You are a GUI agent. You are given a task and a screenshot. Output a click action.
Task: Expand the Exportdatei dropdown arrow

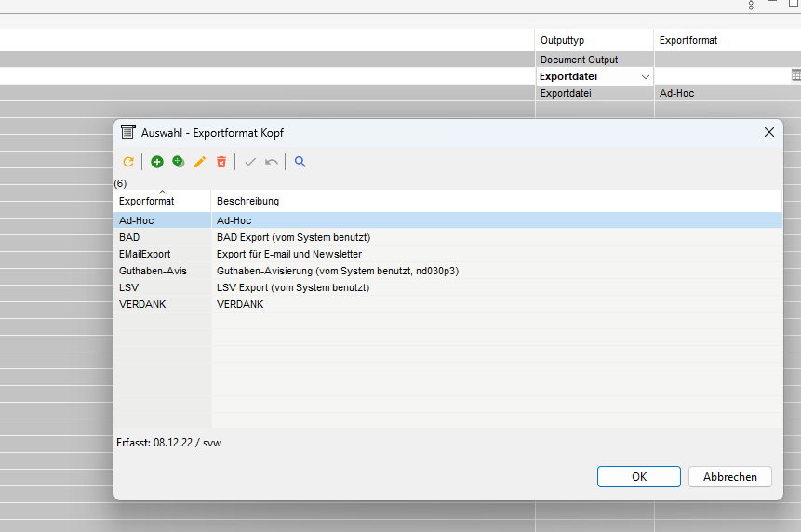(x=646, y=76)
